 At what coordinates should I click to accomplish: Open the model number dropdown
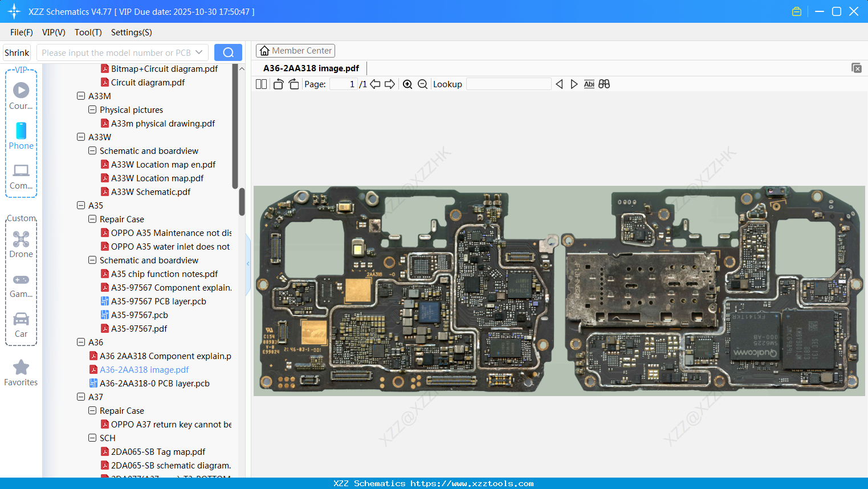[199, 52]
